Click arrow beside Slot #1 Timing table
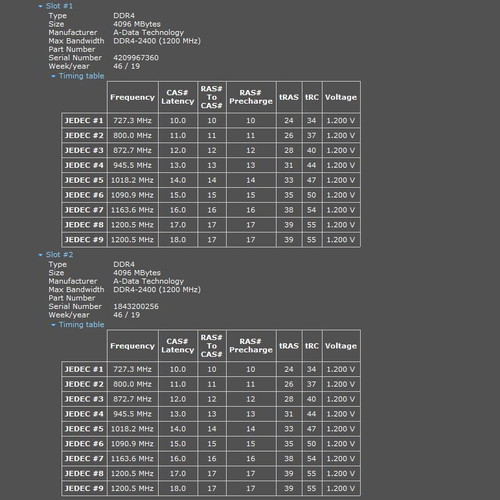Screen dimensions: 500x500 53,76
